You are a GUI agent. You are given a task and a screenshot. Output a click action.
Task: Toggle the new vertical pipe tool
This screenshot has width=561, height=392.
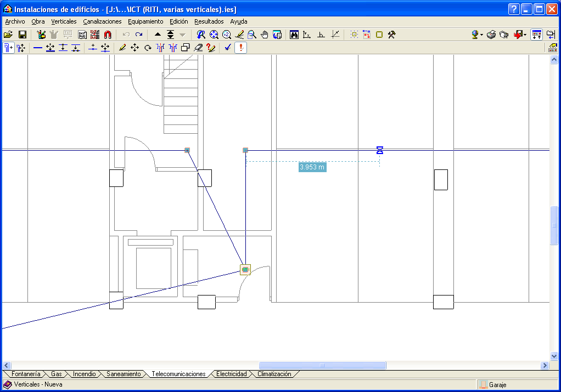8,48
